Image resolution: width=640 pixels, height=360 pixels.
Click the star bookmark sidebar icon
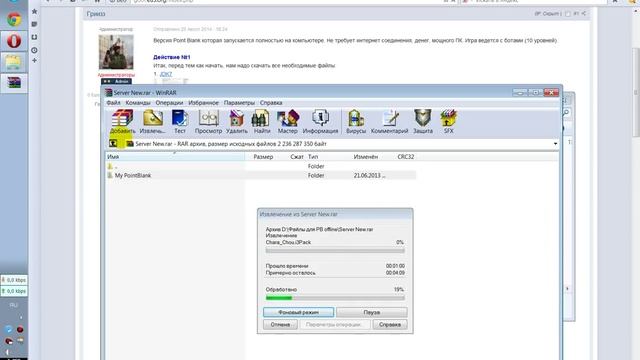(x=34, y=11)
